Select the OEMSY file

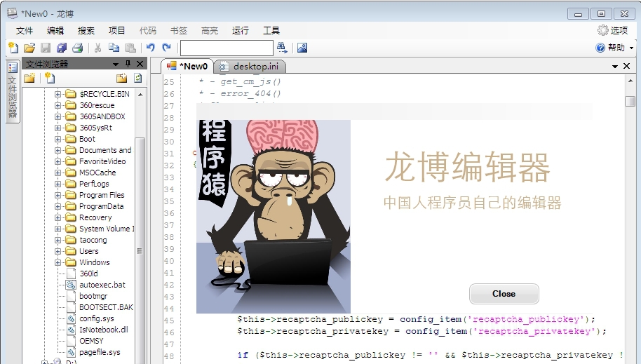tap(91, 341)
